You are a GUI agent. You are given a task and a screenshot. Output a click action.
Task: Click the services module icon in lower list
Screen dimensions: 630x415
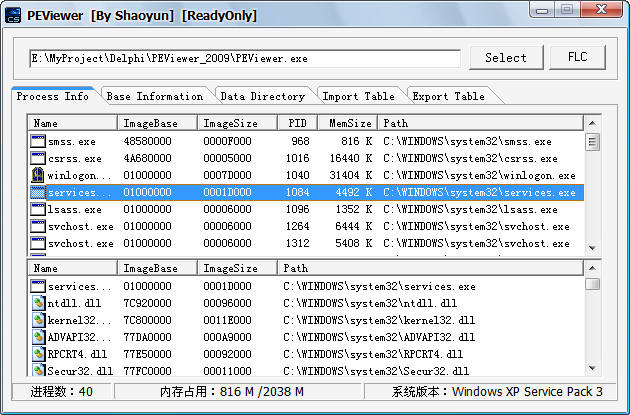(x=38, y=286)
